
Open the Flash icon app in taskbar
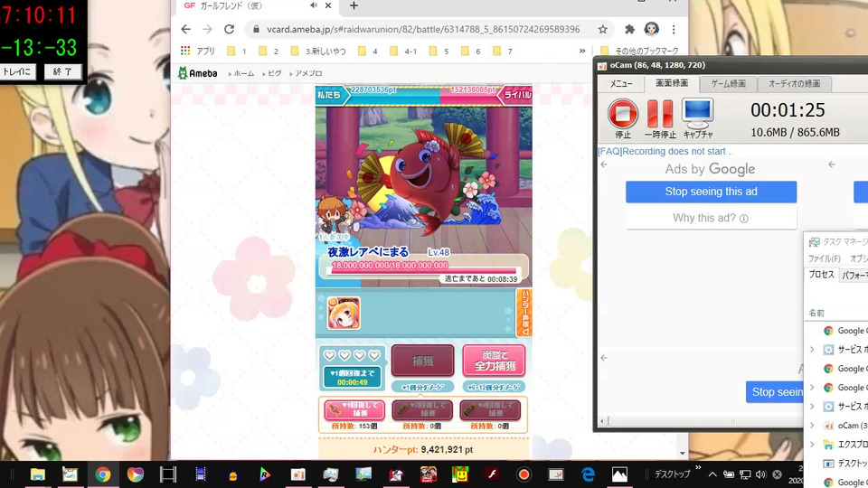[x=492, y=474]
